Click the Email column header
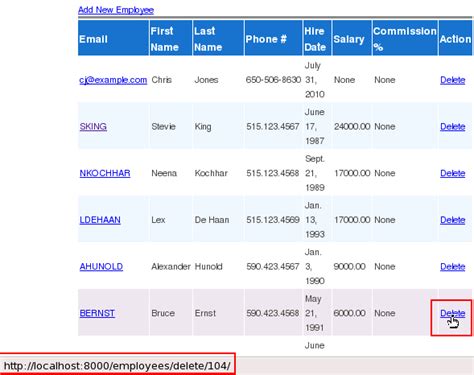Image resolution: width=474 pixels, height=375 pixels. (x=113, y=38)
